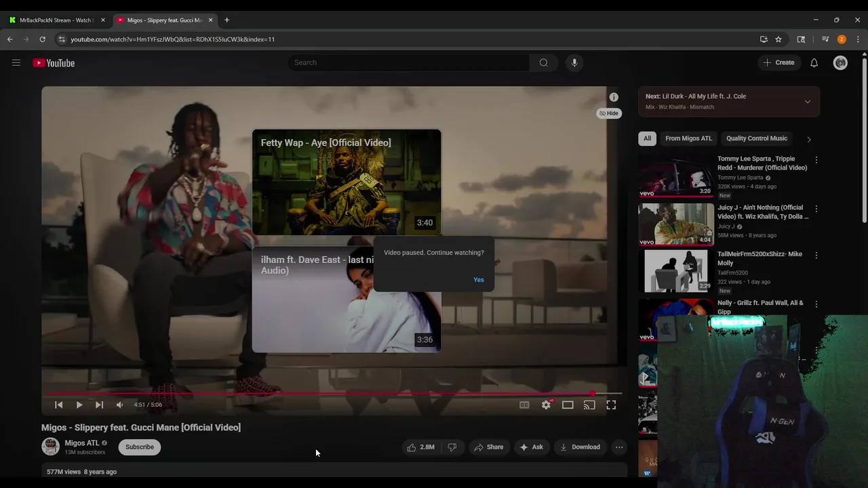Screen dimensions: 868x488
Task: Like the video (2.8M)
Action: click(420, 447)
